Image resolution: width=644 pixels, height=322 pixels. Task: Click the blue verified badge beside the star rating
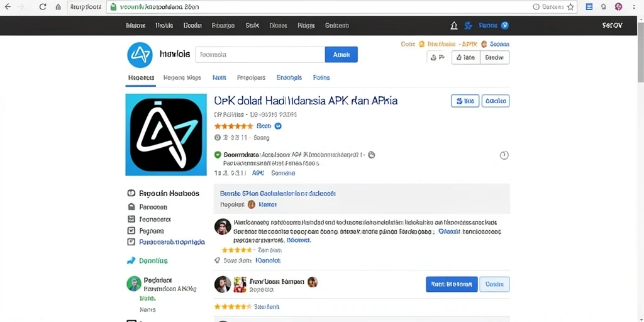[x=277, y=126]
